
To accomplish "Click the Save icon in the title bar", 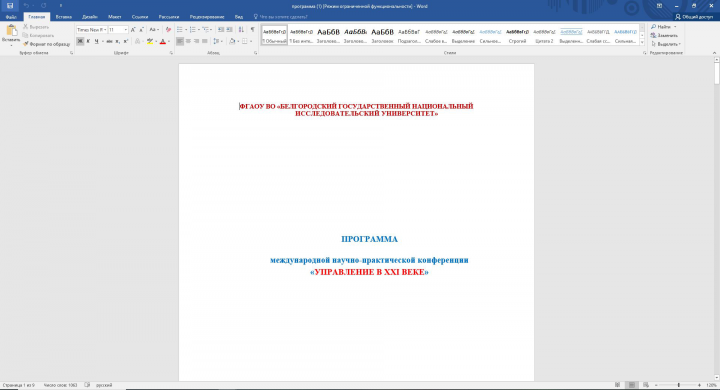I will tap(10, 6).
